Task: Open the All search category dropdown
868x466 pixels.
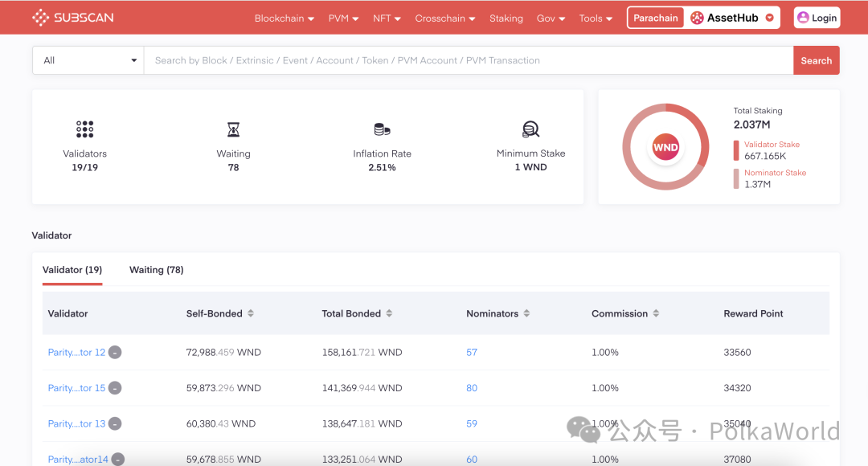Action: (x=88, y=60)
